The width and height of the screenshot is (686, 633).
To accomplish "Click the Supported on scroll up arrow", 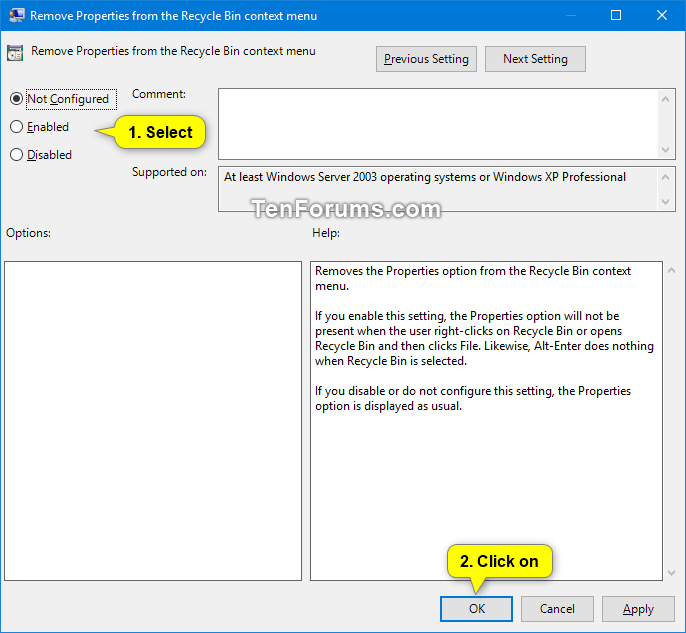I will 665,177.
